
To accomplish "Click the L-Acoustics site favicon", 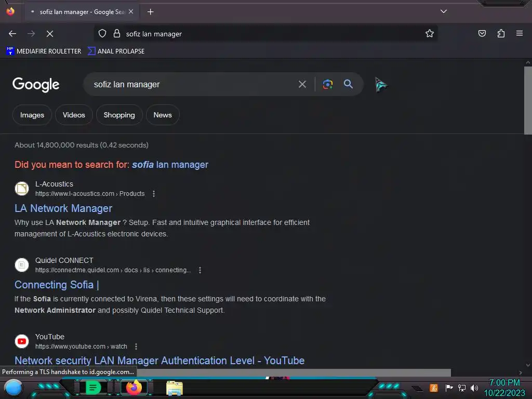I will pyautogui.click(x=22, y=189).
